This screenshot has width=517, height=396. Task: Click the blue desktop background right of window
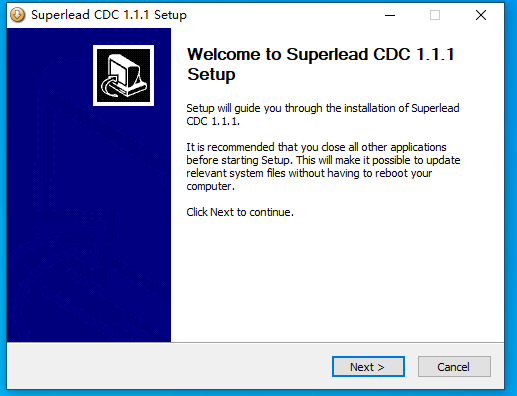pos(511,200)
